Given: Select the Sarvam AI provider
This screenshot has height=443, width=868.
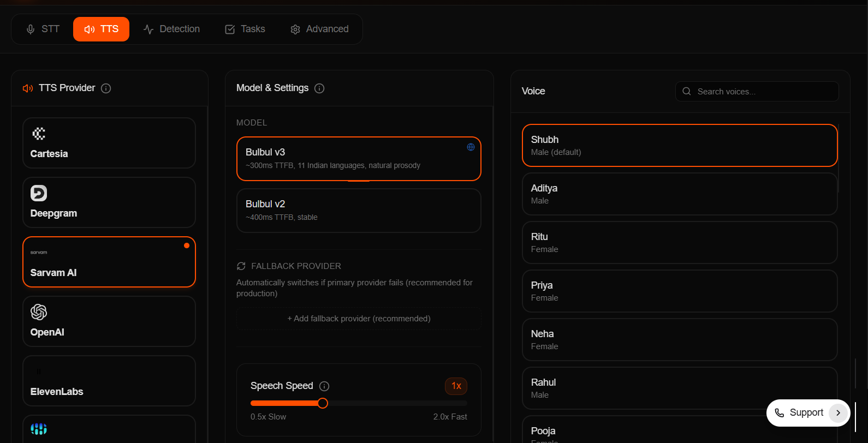Looking at the screenshot, I should point(109,262).
